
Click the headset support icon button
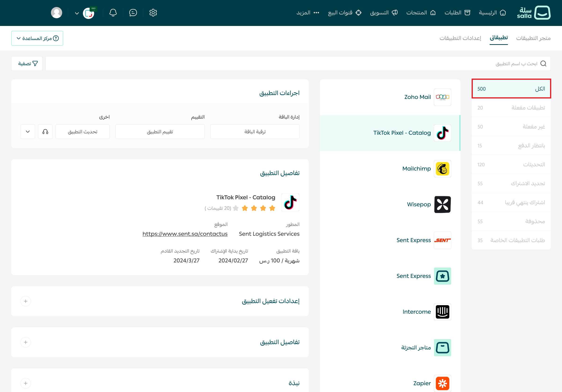[45, 132]
